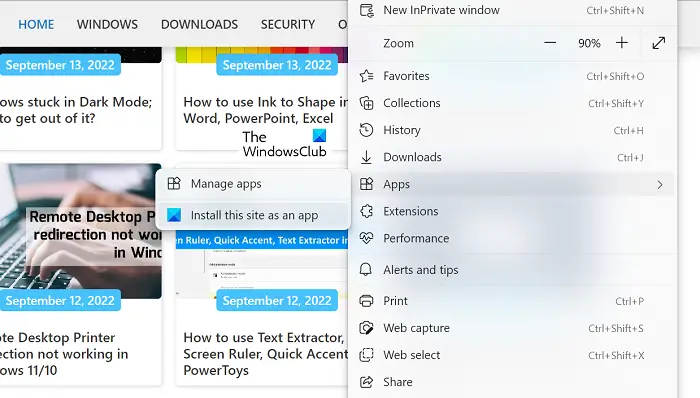Expand the Apps submenu chevron
This screenshot has height=398, width=700.
click(660, 184)
